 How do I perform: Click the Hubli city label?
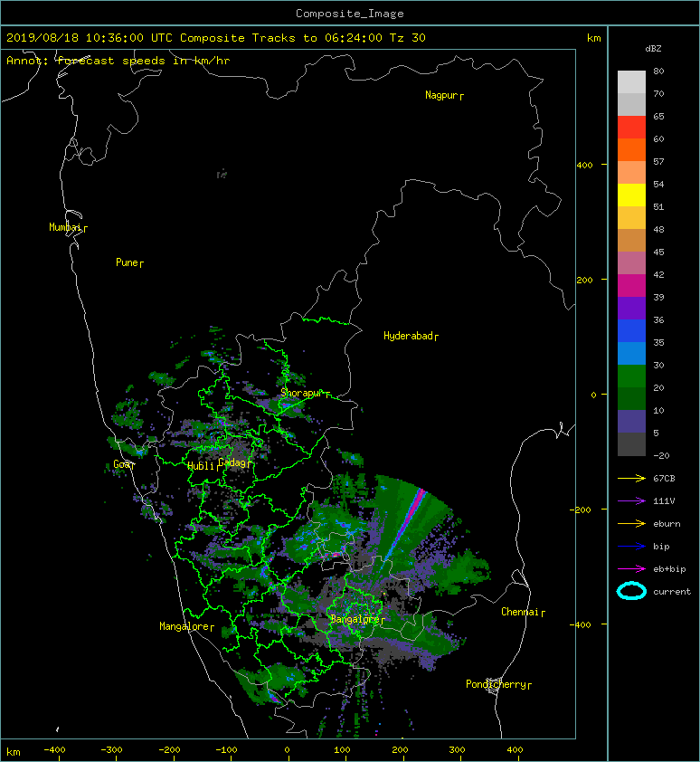(201, 465)
